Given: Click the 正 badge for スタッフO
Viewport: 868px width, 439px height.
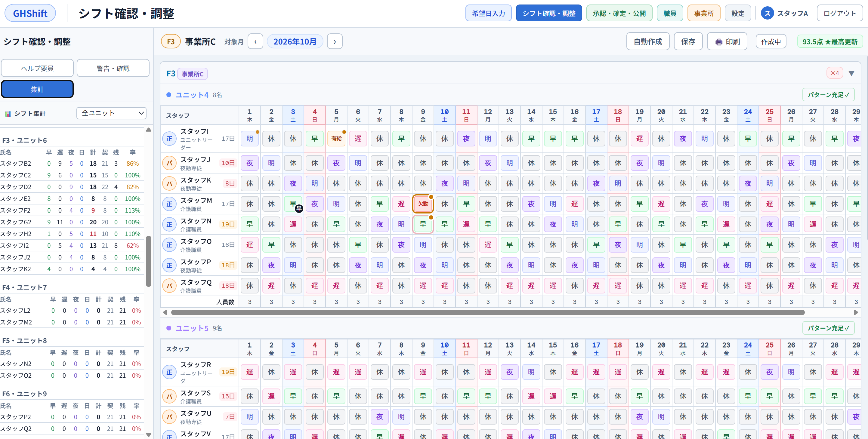Looking at the screenshot, I should pos(169,245).
